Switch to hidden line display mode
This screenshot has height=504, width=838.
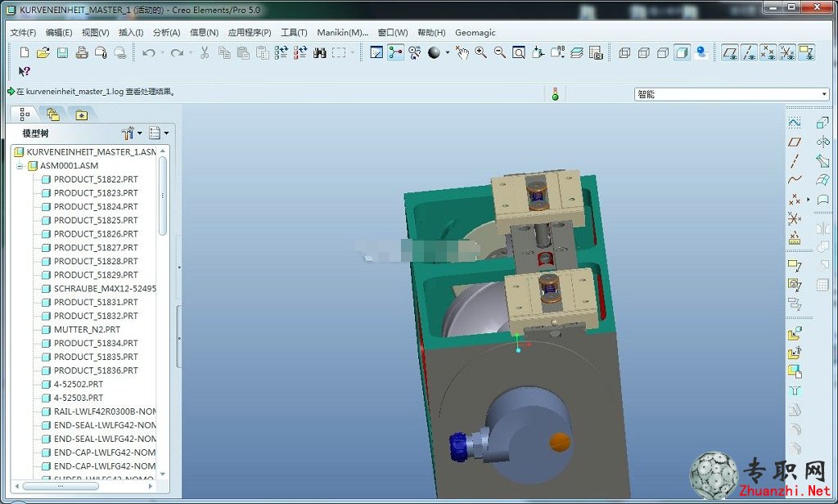coord(644,52)
